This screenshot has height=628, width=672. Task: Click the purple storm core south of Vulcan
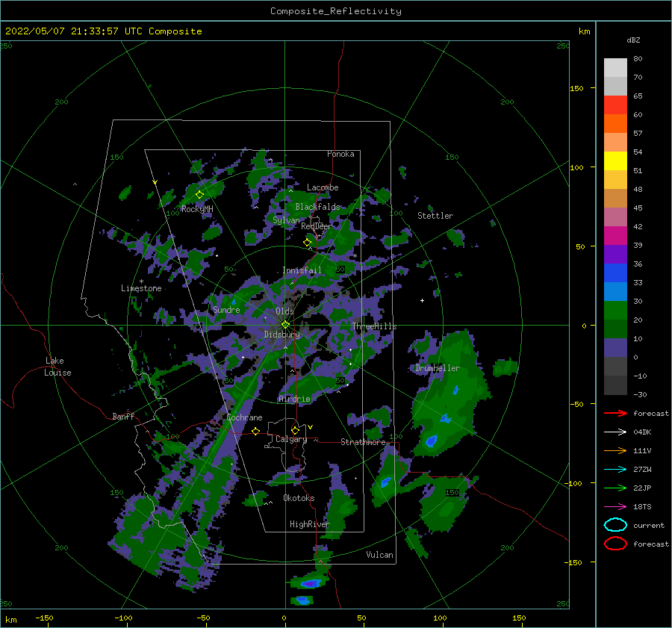pos(309,583)
